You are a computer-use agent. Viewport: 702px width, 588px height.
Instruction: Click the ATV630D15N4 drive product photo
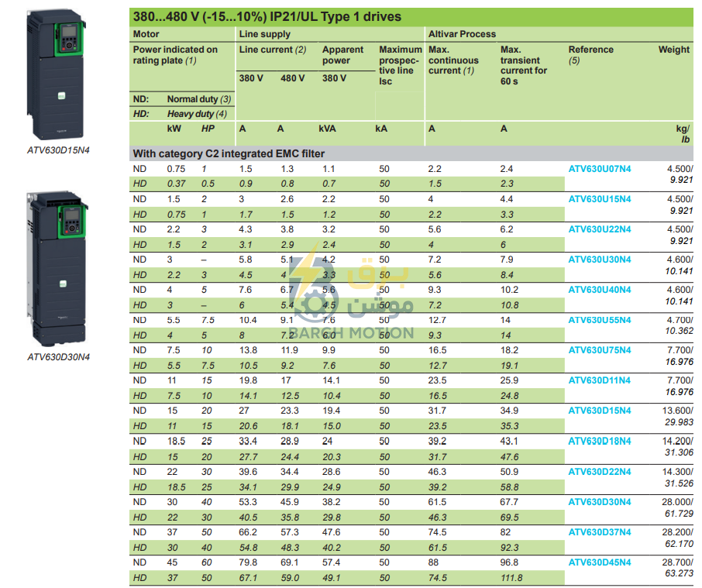(x=56, y=74)
